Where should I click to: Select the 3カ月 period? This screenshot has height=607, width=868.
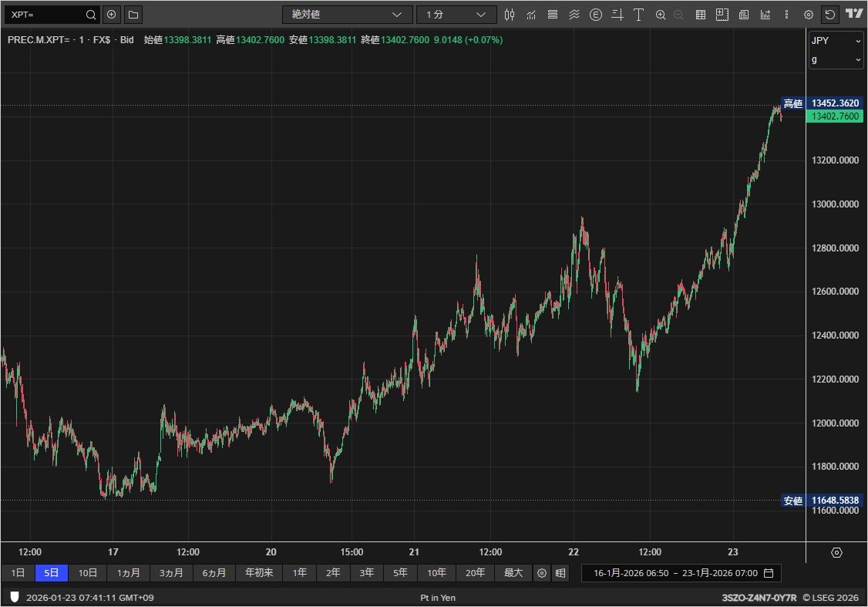click(x=171, y=572)
